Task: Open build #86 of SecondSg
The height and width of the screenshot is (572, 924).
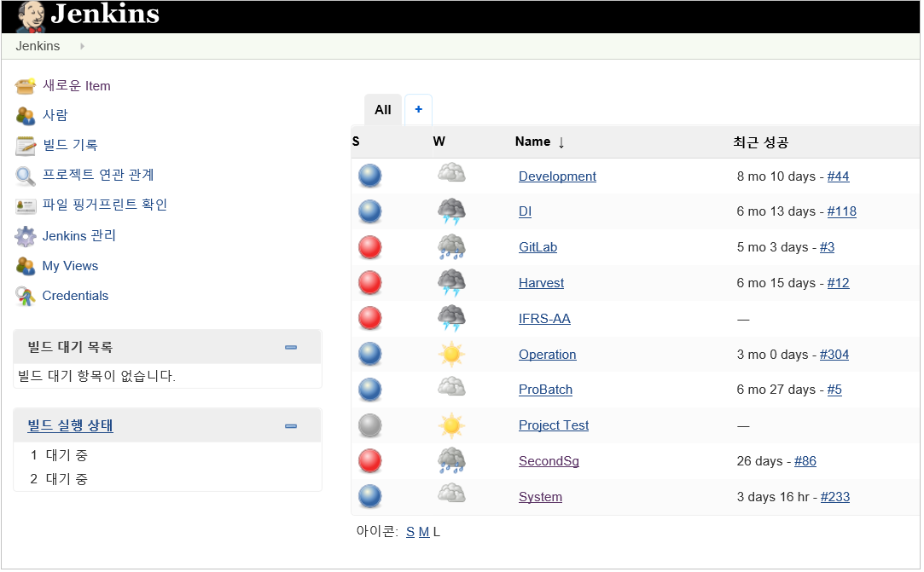Action: click(805, 462)
